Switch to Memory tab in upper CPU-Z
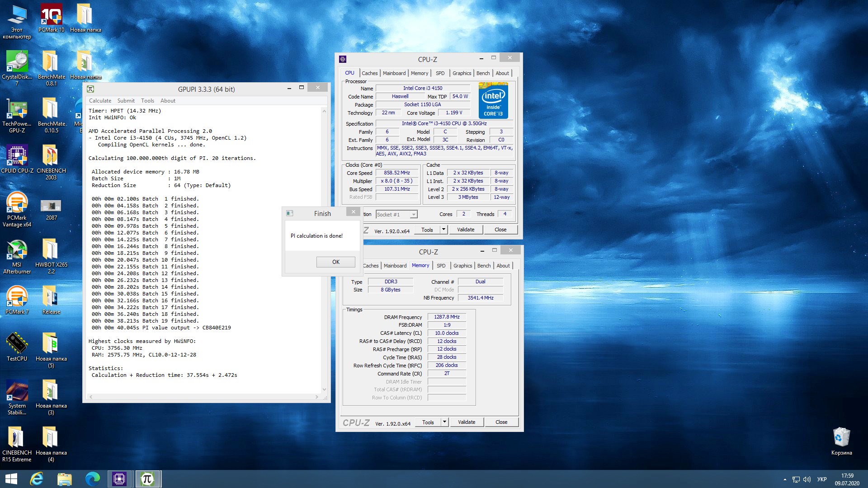This screenshot has height=488, width=868. tap(420, 73)
